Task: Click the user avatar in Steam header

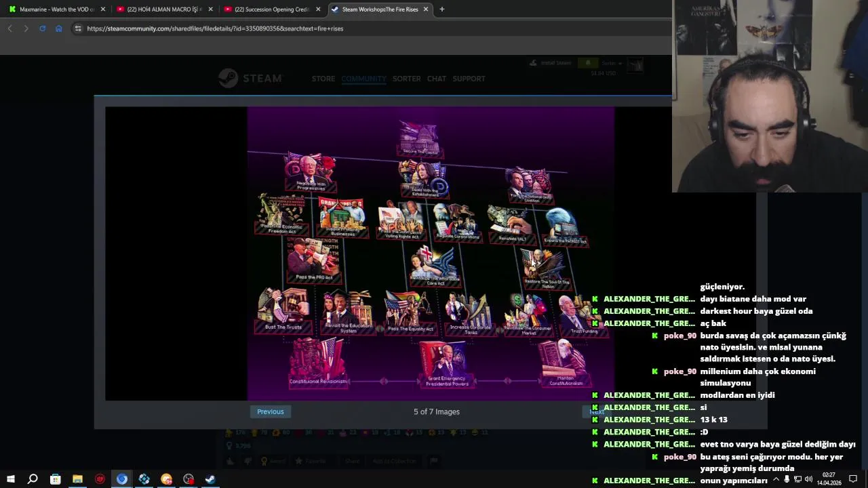Action: 635,66
